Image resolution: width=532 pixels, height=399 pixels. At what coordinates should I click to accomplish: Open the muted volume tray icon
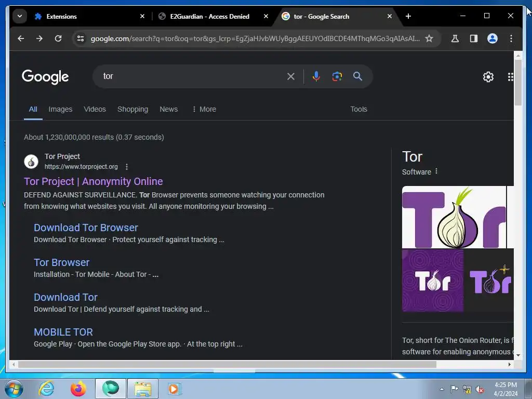click(480, 389)
